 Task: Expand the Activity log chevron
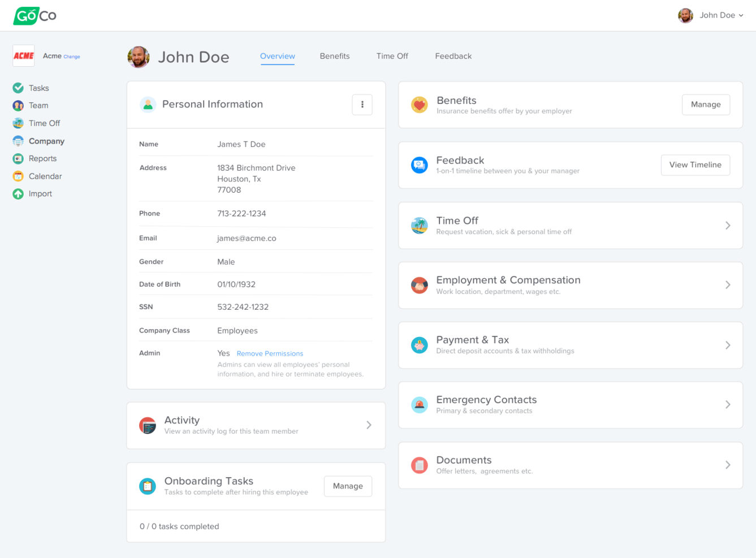(369, 425)
